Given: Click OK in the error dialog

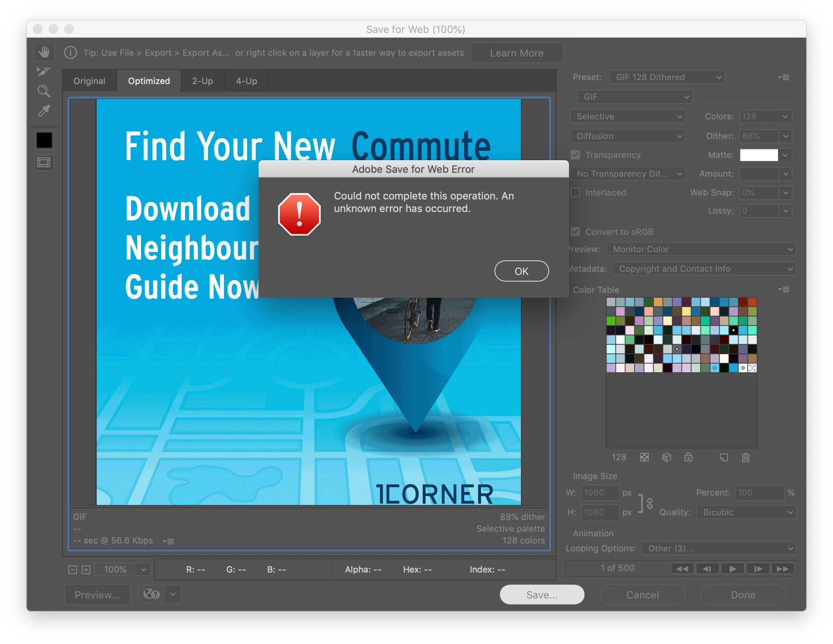Looking at the screenshot, I should (x=521, y=271).
